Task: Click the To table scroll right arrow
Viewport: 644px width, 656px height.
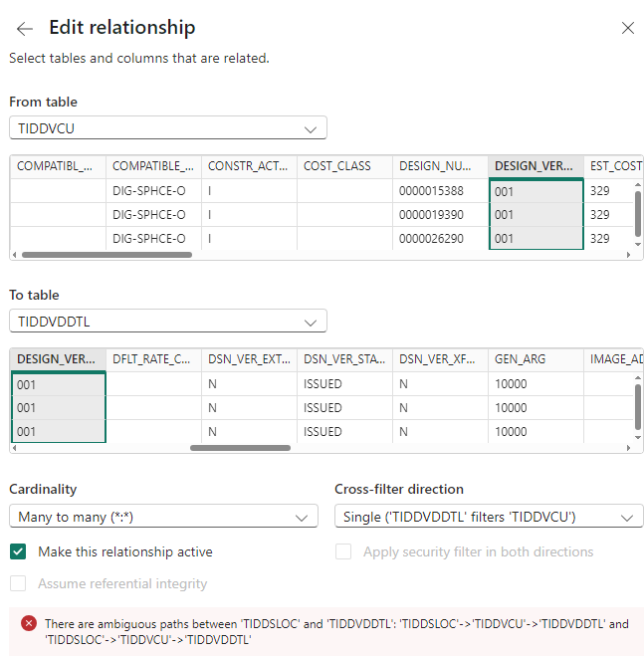Action: coord(628,448)
